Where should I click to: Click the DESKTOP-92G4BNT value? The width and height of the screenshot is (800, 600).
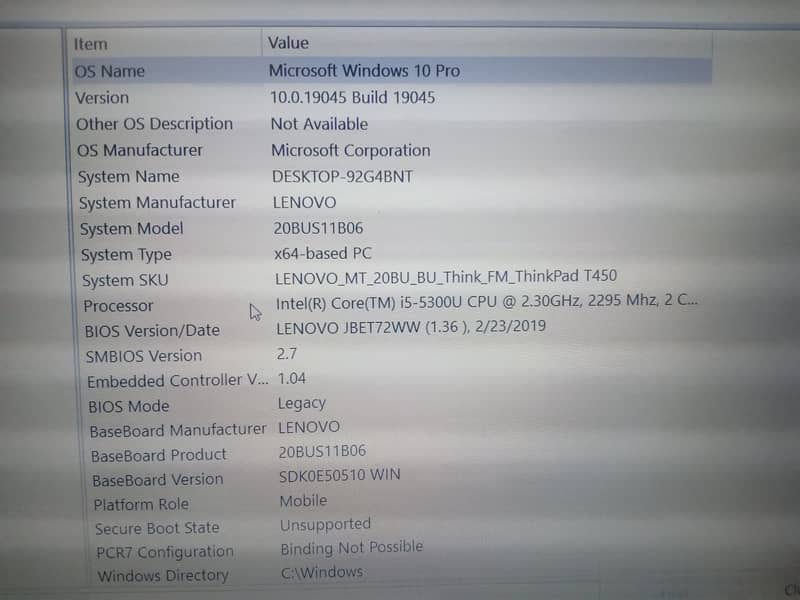coord(342,177)
